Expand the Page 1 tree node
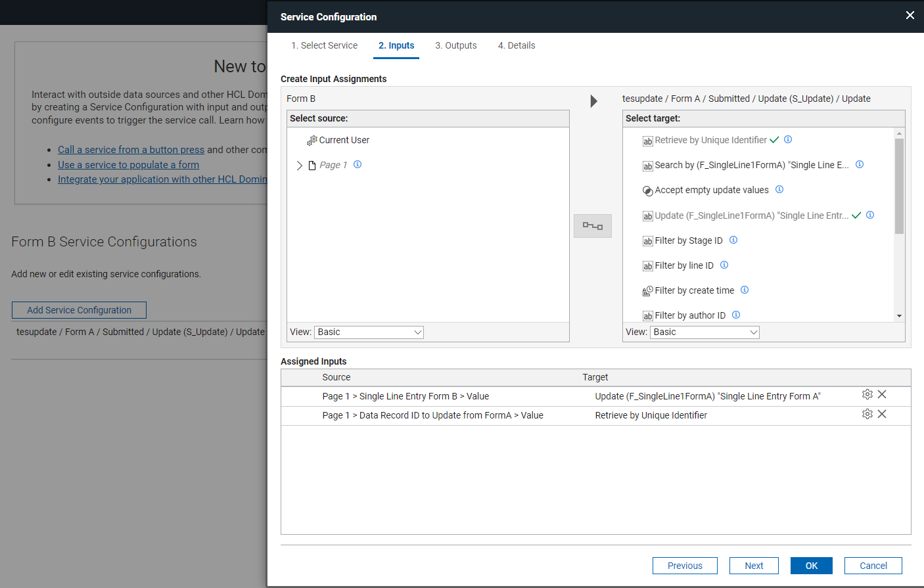The height and width of the screenshot is (588, 924). tap(300, 166)
